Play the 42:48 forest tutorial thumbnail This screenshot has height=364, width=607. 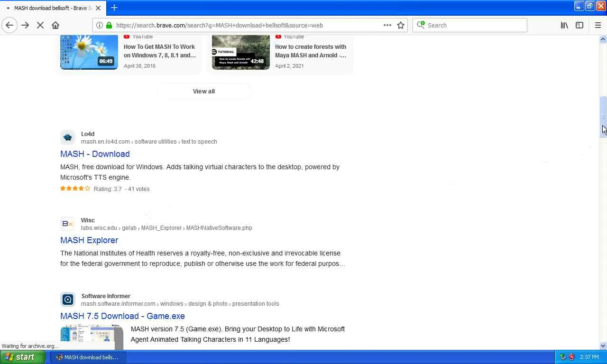(x=241, y=52)
